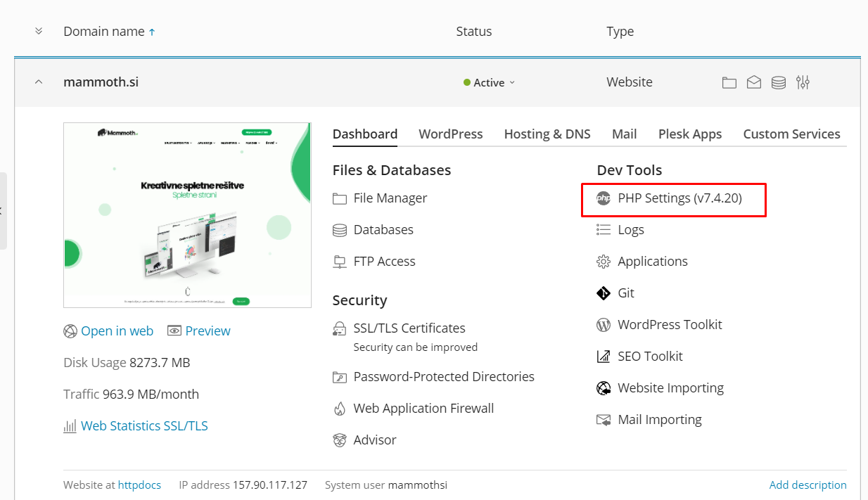868x500 pixels.
Task: Click the Website Importing globe icon
Action: pyautogui.click(x=604, y=388)
